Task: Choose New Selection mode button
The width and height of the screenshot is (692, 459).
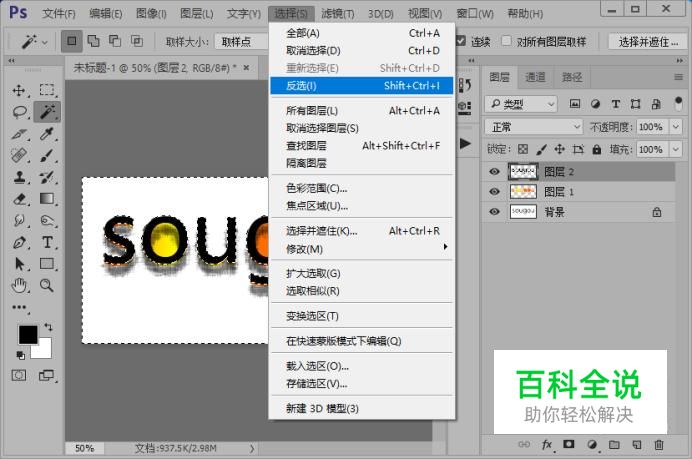Action: pyautogui.click(x=71, y=41)
